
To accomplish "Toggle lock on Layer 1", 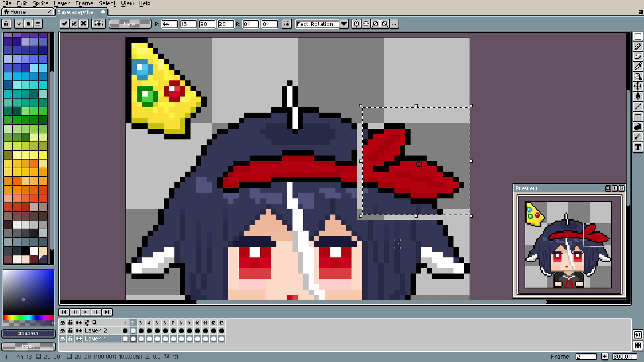I will [70, 339].
